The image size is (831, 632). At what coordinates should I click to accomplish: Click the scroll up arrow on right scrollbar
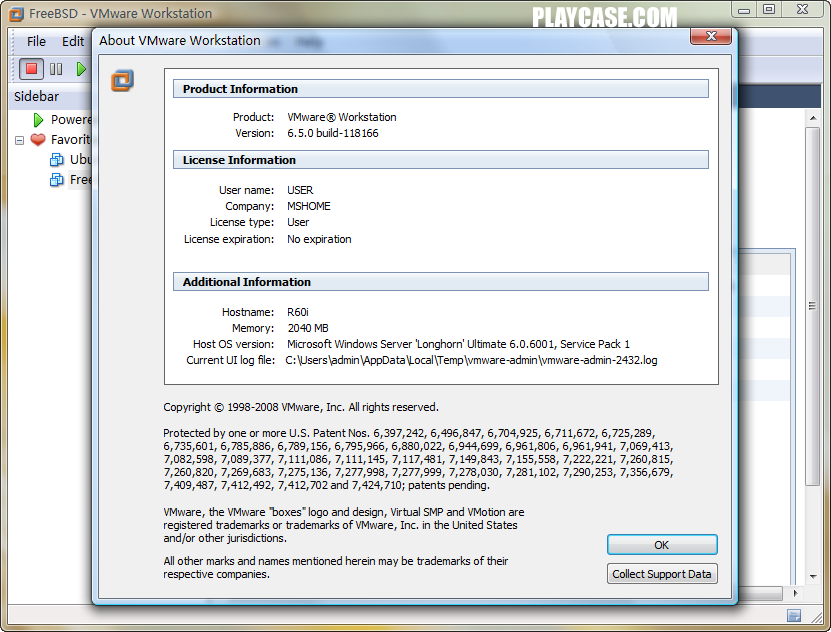[x=812, y=118]
